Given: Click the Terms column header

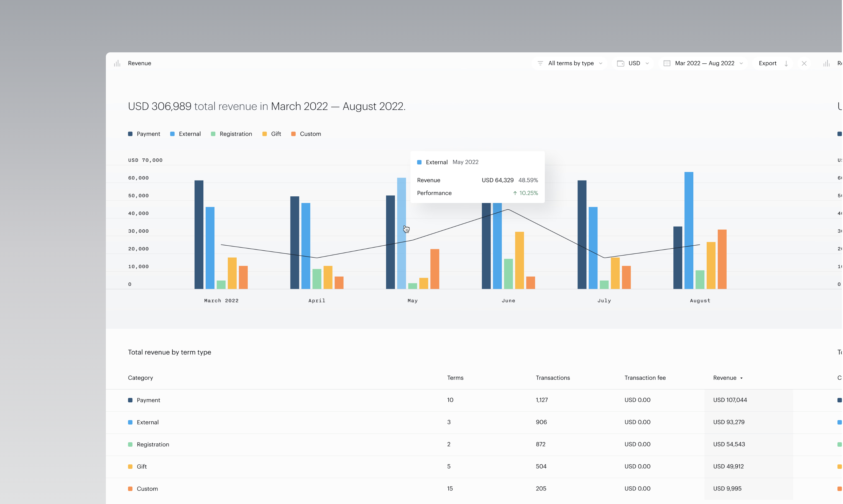Looking at the screenshot, I should click(456, 378).
